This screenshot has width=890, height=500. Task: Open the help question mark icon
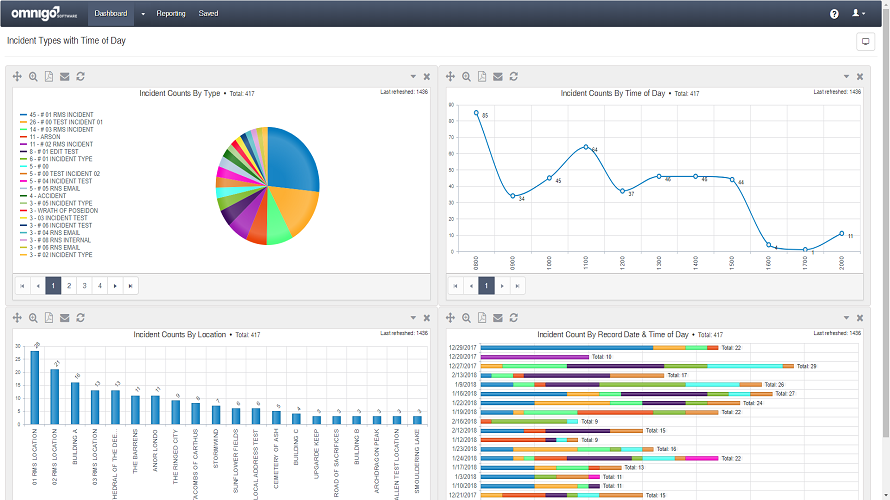pyautogui.click(x=834, y=14)
